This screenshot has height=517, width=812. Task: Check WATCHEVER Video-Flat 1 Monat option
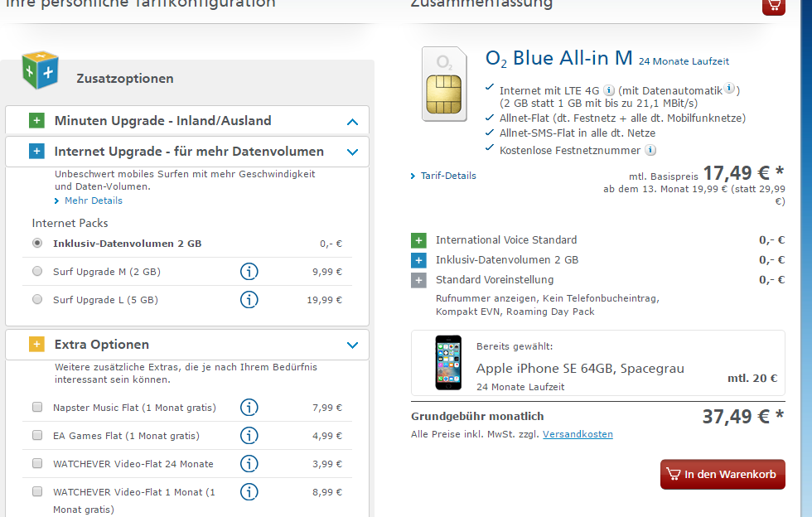(x=37, y=491)
